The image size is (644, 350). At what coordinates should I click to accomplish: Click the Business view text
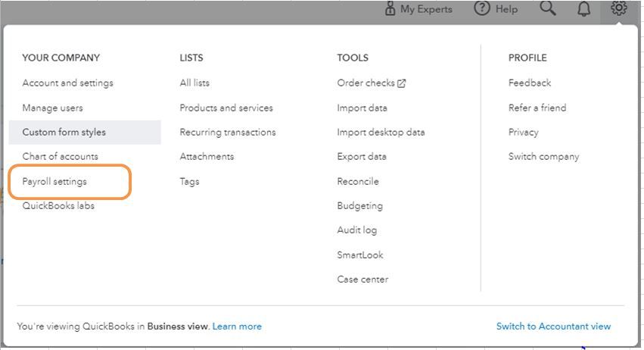(x=178, y=327)
